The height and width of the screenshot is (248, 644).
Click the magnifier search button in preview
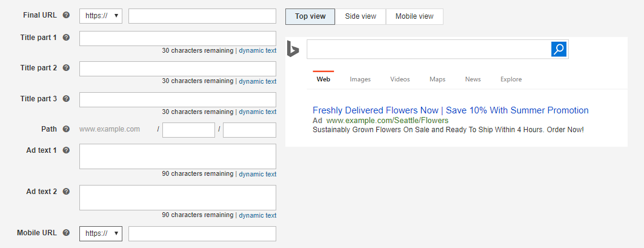559,49
